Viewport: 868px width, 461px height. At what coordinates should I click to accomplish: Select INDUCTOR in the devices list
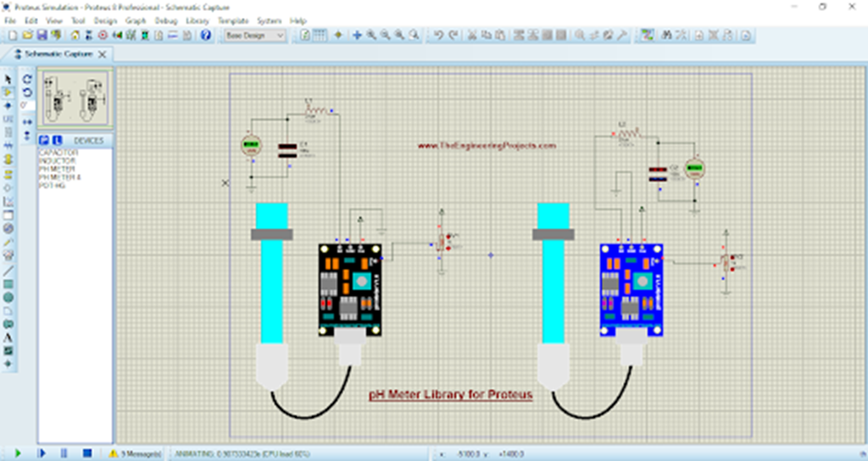coord(57,161)
